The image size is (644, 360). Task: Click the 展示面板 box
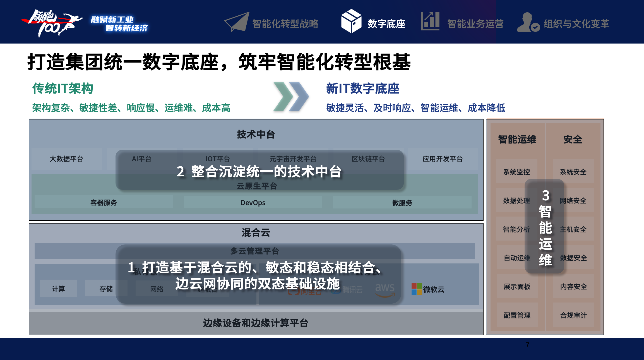tap(517, 286)
